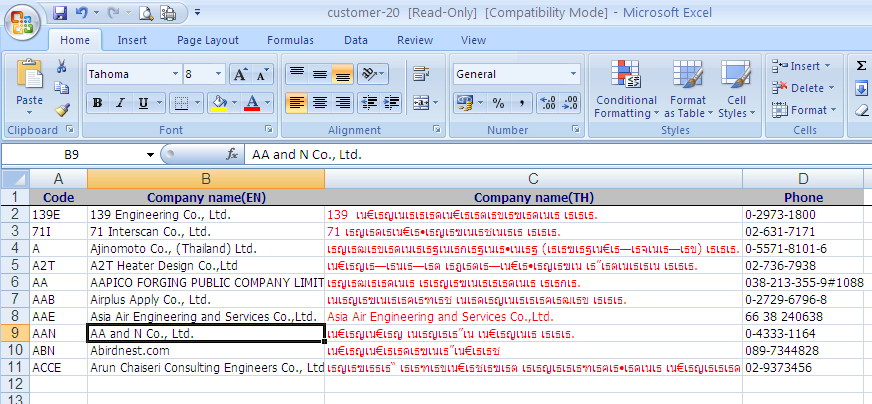Screen dimensions: 872x404
Task: Toggle italic formatting
Action: [x=120, y=103]
